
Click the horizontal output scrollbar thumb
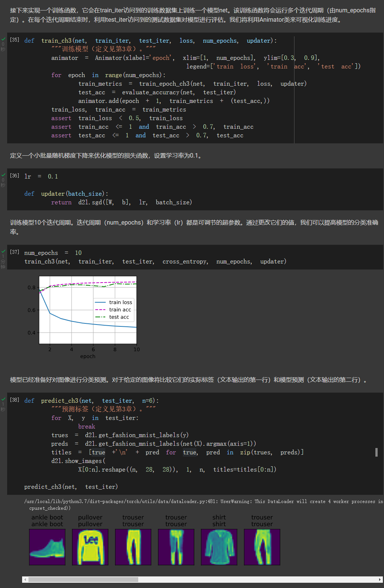84,579
